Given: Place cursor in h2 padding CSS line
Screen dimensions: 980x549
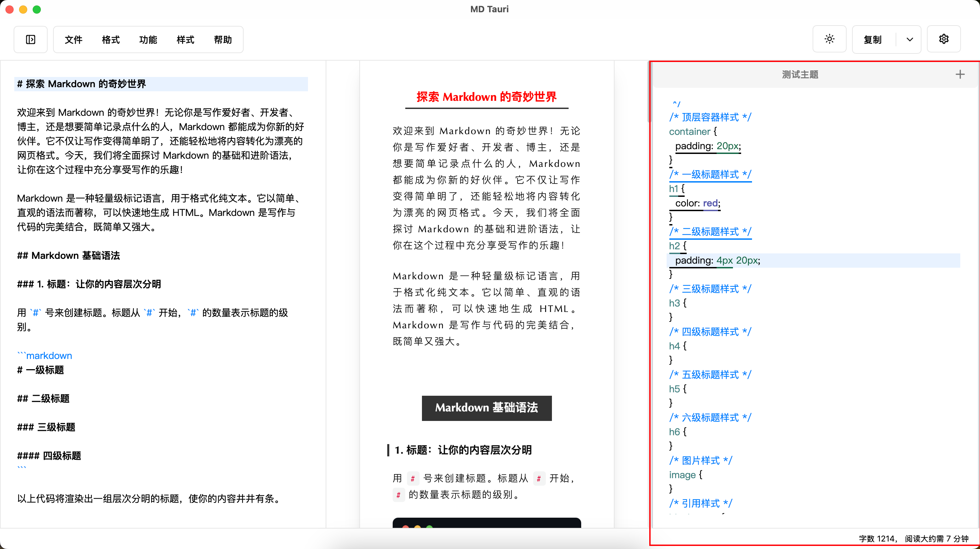Looking at the screenshot, I should pyautogui.click(x=718, y=261).
